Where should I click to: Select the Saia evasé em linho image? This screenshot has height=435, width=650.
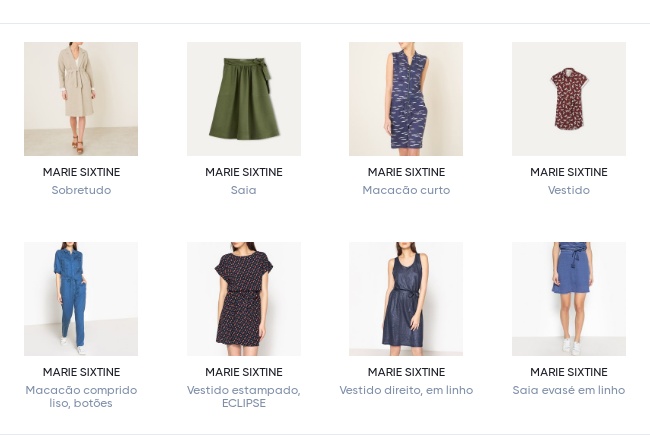pos(568,299)
